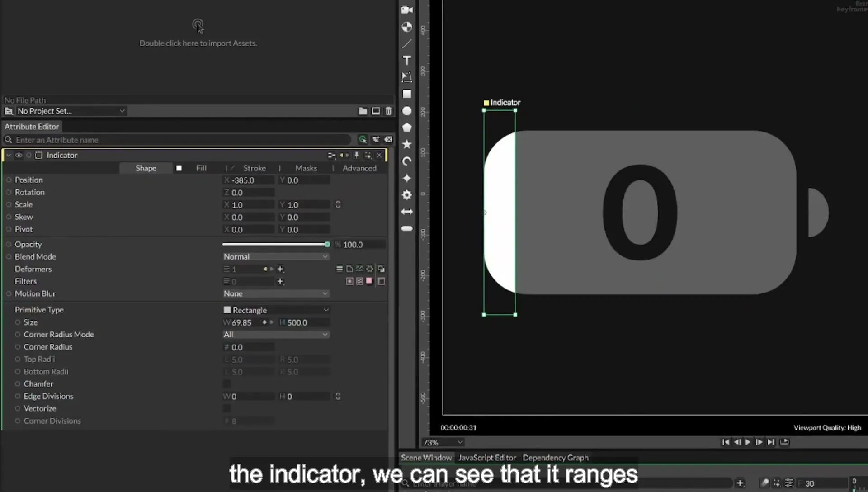868x492 pixels.
Task: Open the Primitive Type Rectangle dropdown
Action: (276, 310)
